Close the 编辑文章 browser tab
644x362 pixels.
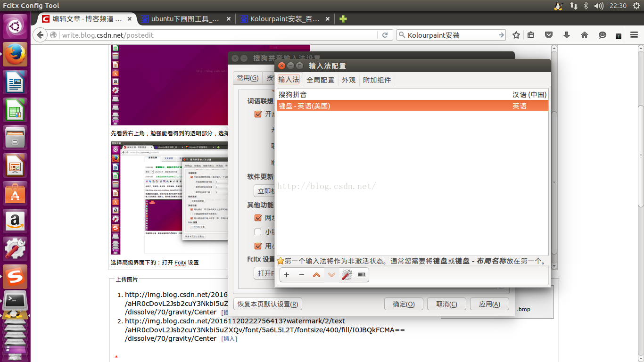(x=129, y=19)
